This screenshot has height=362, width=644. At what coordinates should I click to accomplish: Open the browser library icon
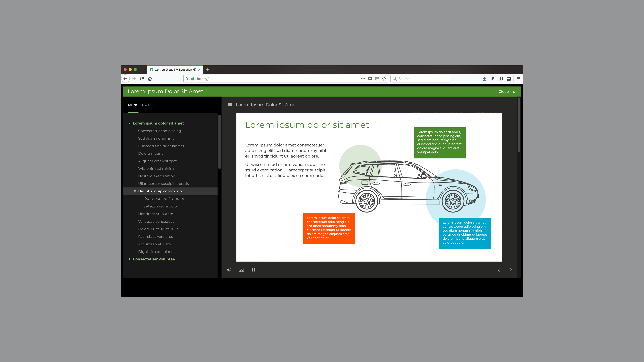pos(492,79)
